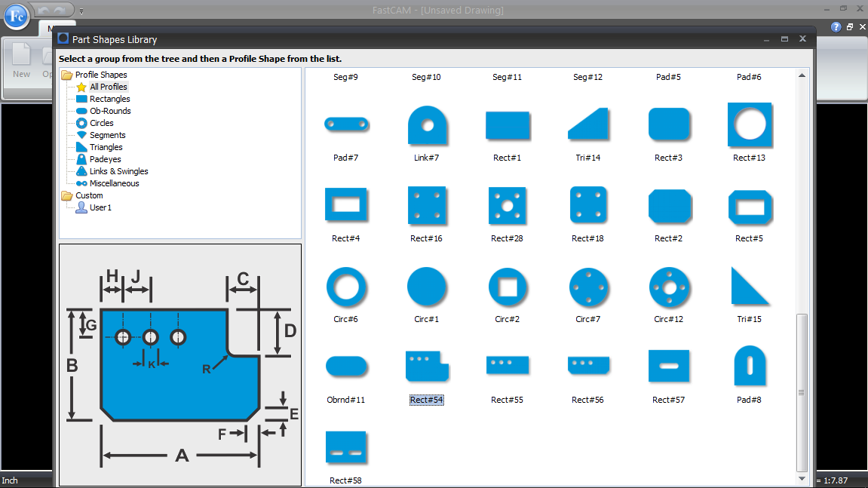This screenshot has width=868, height=488.
Task: Select User1 under Custom
Action: (x=100, y=207)
